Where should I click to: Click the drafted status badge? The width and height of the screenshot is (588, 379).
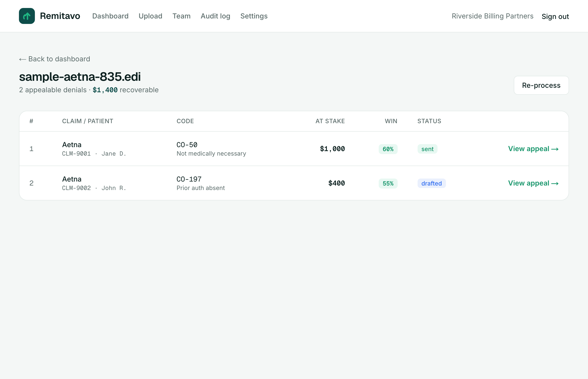[x=432, y=183]
